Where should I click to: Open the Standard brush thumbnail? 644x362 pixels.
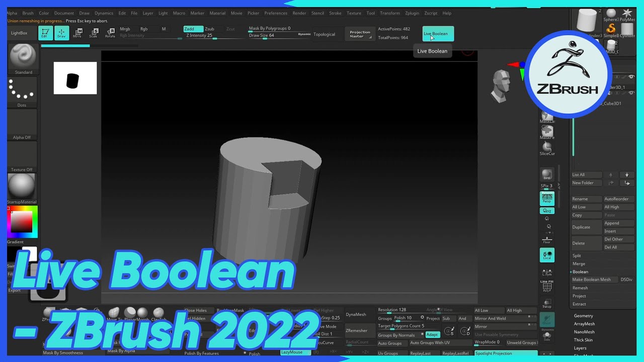tap(23, 59)
